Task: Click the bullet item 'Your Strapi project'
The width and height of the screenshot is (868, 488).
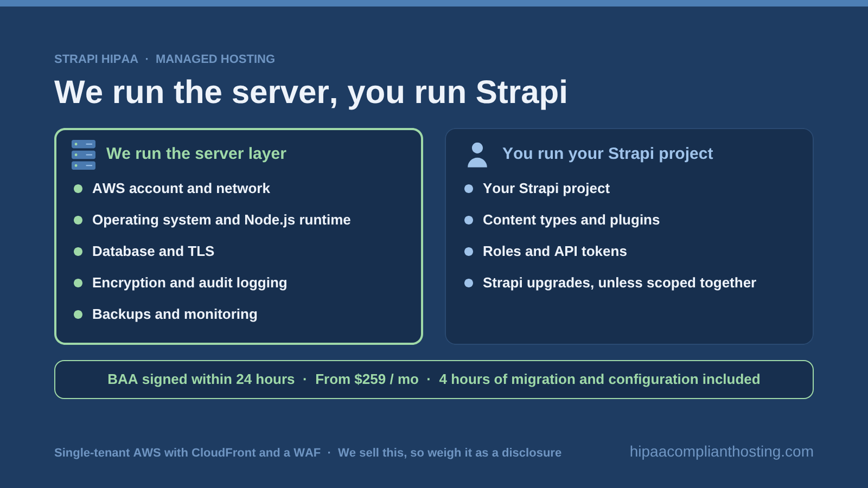Action: (546, 188)
